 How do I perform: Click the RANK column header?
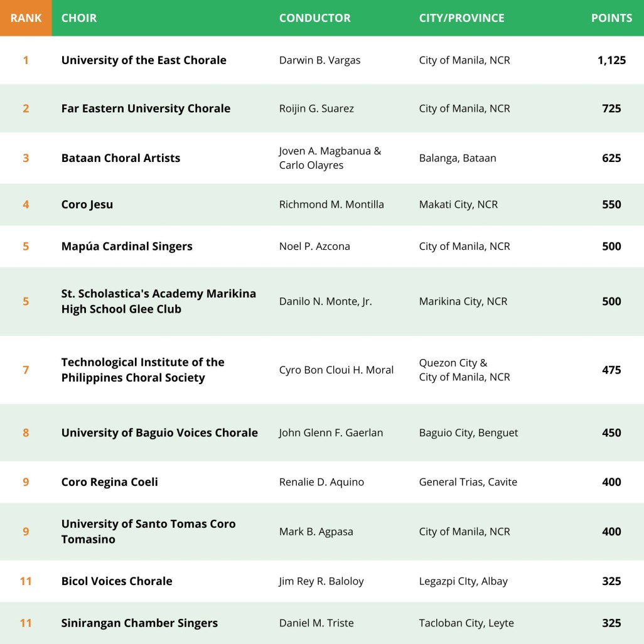tap(26, 18)
